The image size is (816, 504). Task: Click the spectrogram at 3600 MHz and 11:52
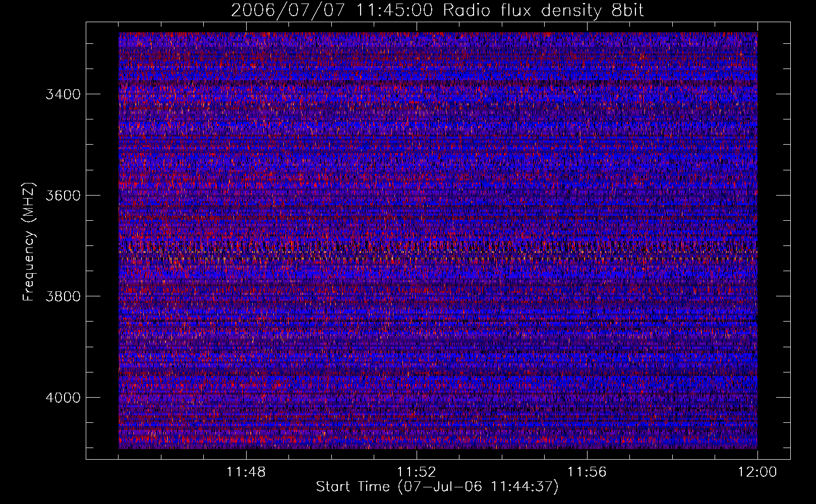417,195
